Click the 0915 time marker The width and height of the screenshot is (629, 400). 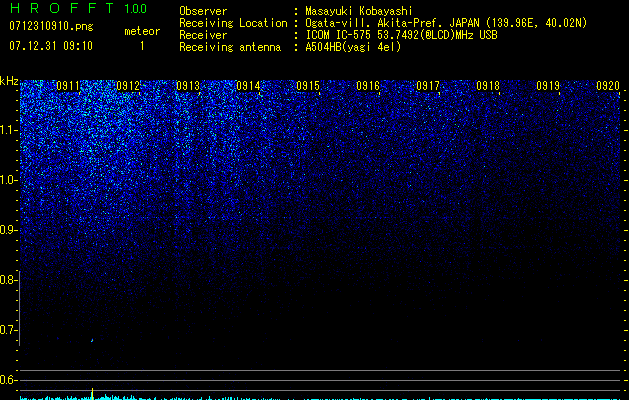pyautogui.click(x=308, y=86)
